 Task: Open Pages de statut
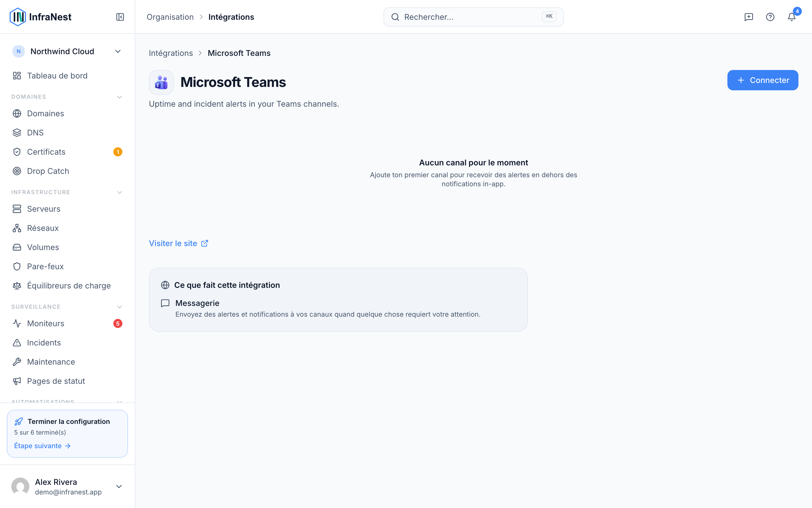coord(67,381)
